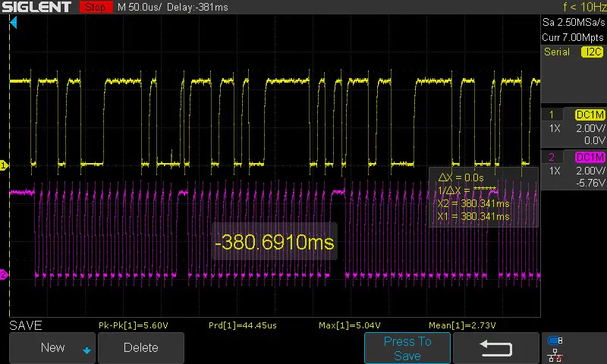Click the return back arrow button
Screen dimensions: 607x364
tap(496, 348)
